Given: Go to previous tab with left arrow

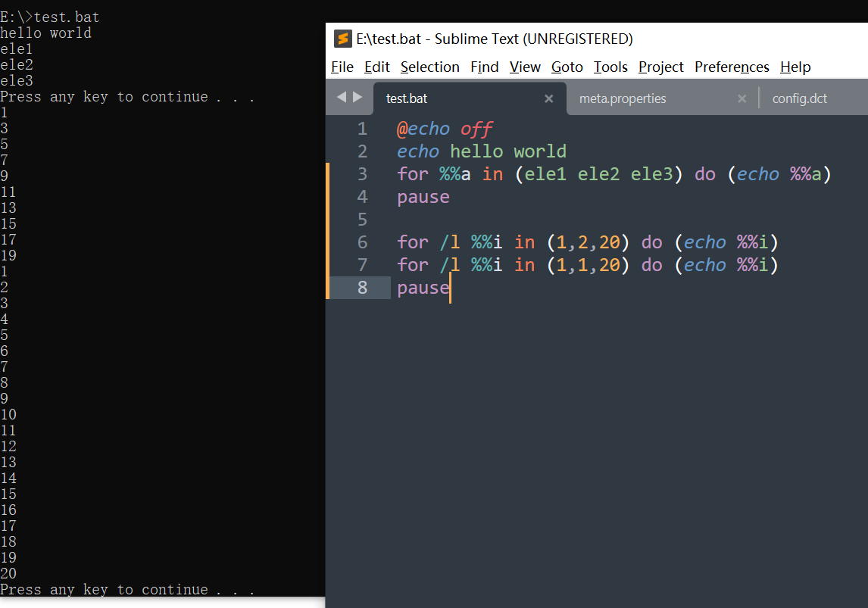Looking at the screenshot, I should (x=342, y=98).
